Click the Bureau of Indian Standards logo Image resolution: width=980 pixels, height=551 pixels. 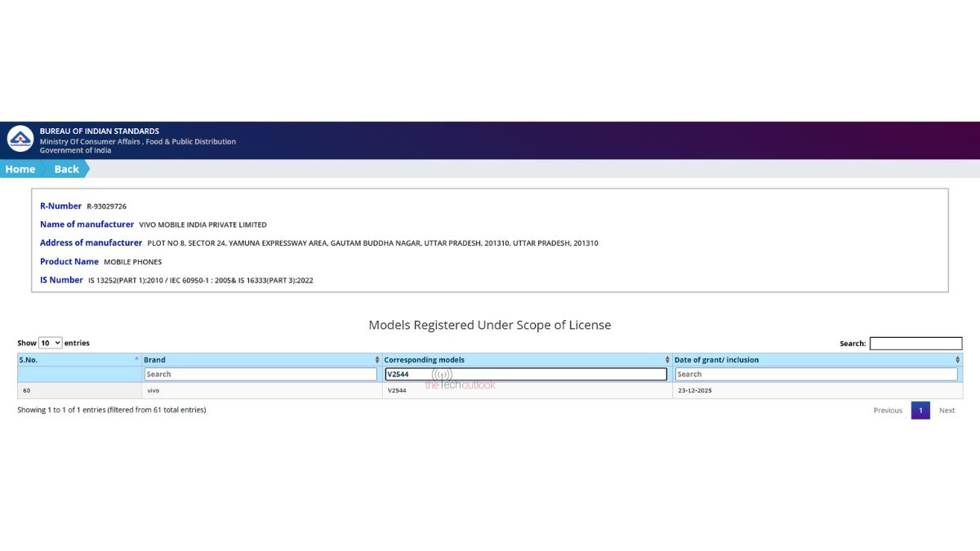point(20,140)
